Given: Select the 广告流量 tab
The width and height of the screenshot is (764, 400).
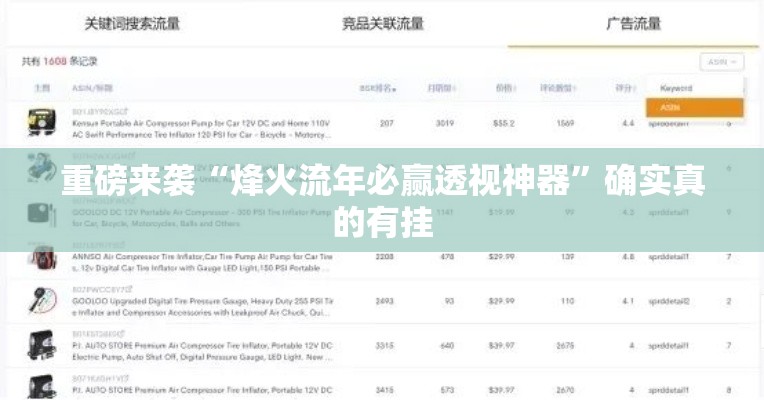Looking at the screenshot, I should 633,23.
